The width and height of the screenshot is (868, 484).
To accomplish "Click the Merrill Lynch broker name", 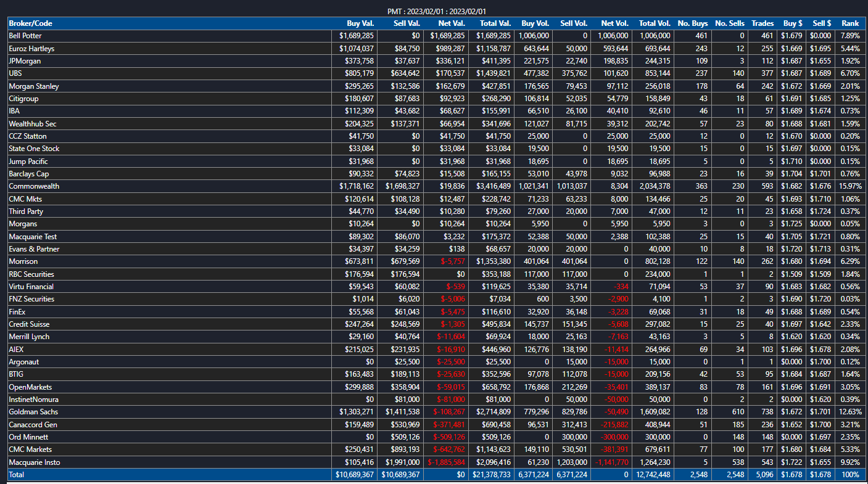I will pos(29,337).
